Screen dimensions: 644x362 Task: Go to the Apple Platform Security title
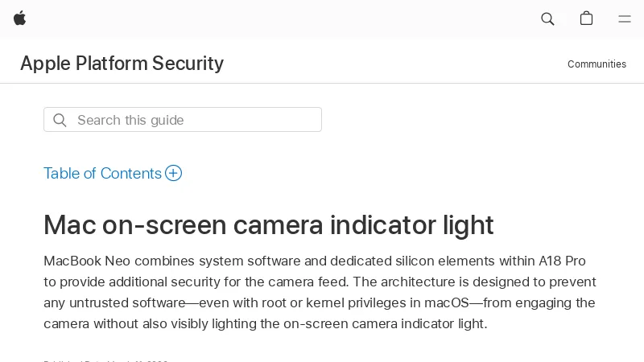point(122,64)
